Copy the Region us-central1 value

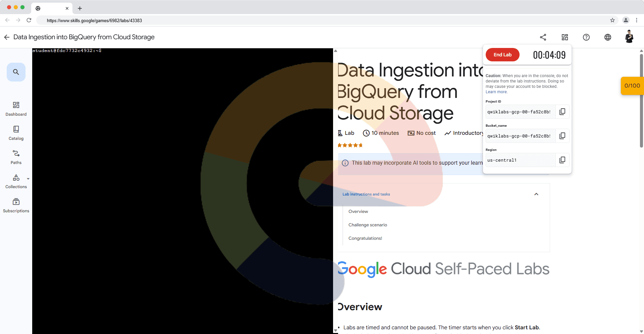coord(562,160)
